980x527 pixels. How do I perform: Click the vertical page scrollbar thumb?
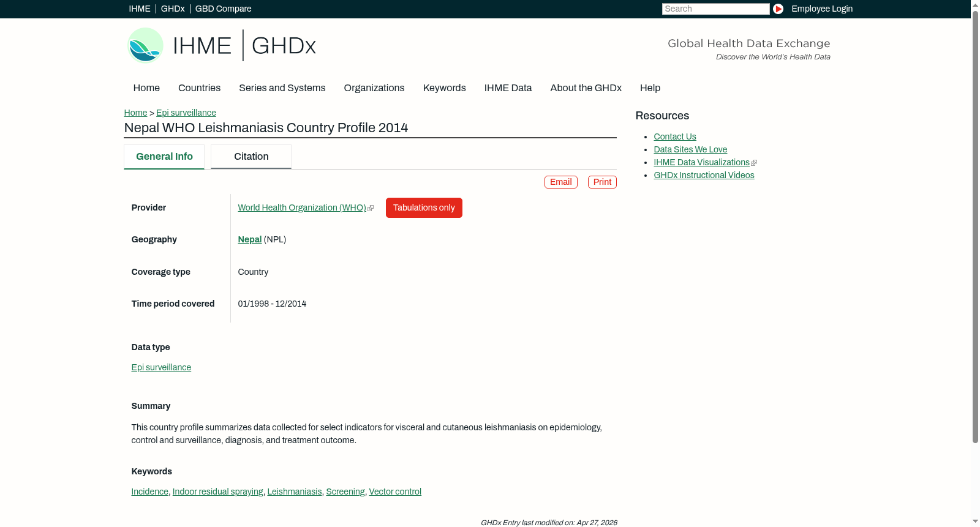pyautogui.click(x=975, y=226)
